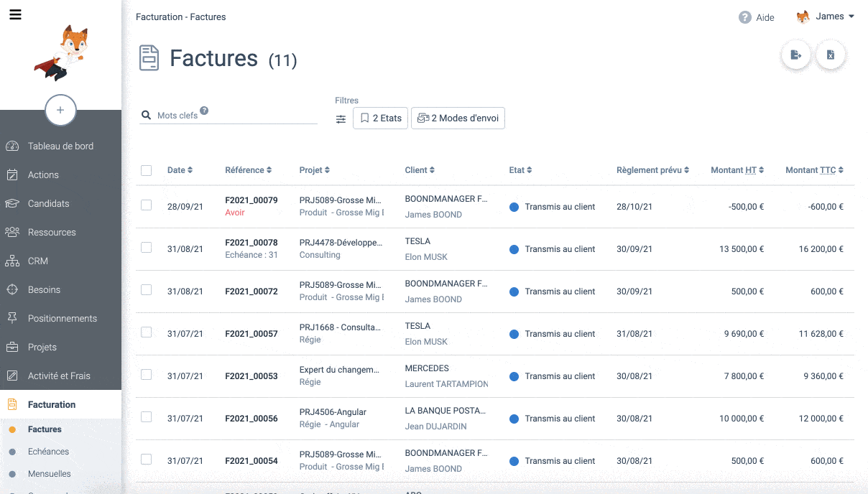Image resolution: width=868 pixels, height=494 pixels.
Task: Open project PRJ4506-Angular link
Action: click(333, 412)
